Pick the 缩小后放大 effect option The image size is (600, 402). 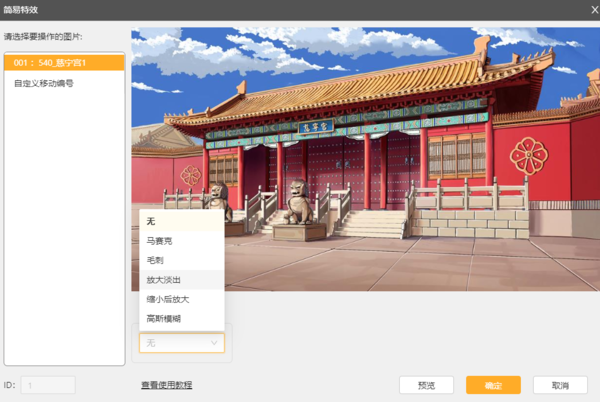tap(182, 299)
